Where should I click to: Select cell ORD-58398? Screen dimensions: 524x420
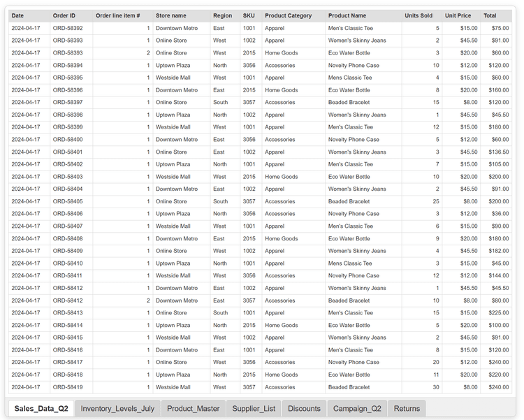tap(71, 115)
